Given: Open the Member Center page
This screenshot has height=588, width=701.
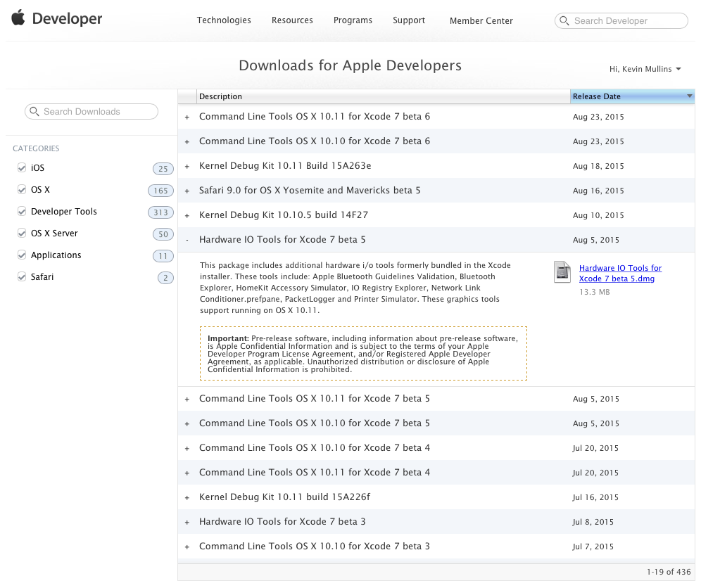Looking at the screenshot, I should coord(481,21).
